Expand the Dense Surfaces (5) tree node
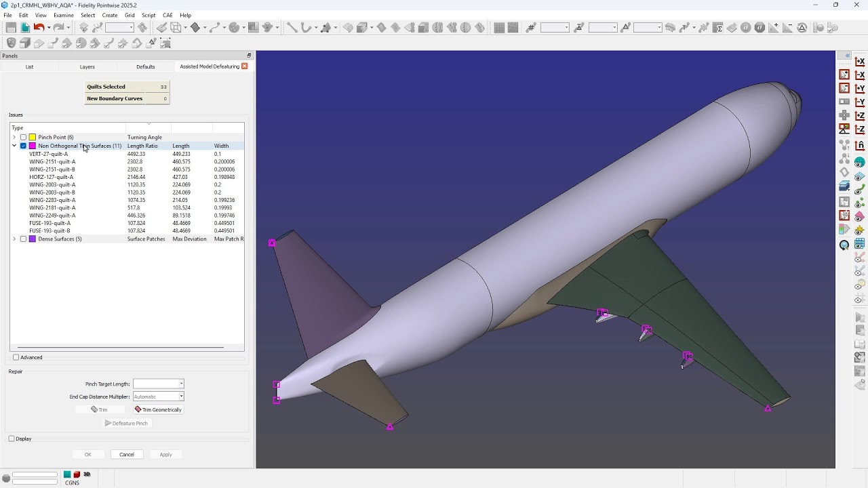The image size is (868, 488). pos(14,239)
